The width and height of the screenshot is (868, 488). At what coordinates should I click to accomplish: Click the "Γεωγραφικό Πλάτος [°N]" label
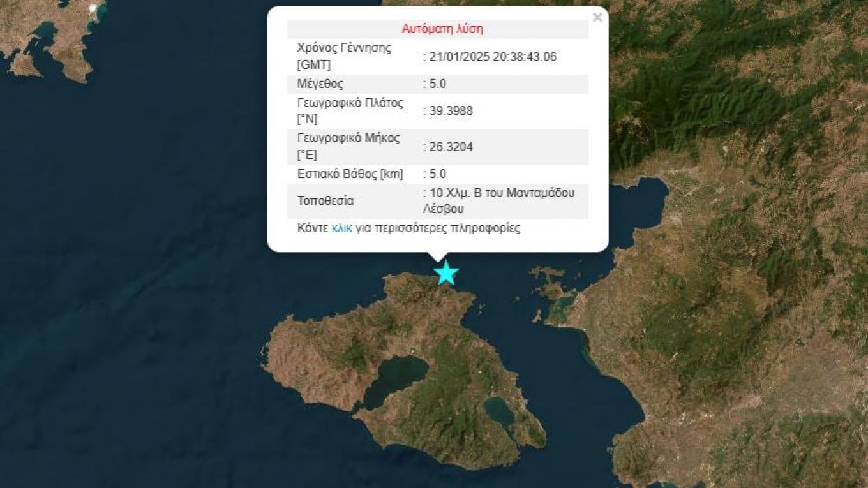tap(350, 111)
